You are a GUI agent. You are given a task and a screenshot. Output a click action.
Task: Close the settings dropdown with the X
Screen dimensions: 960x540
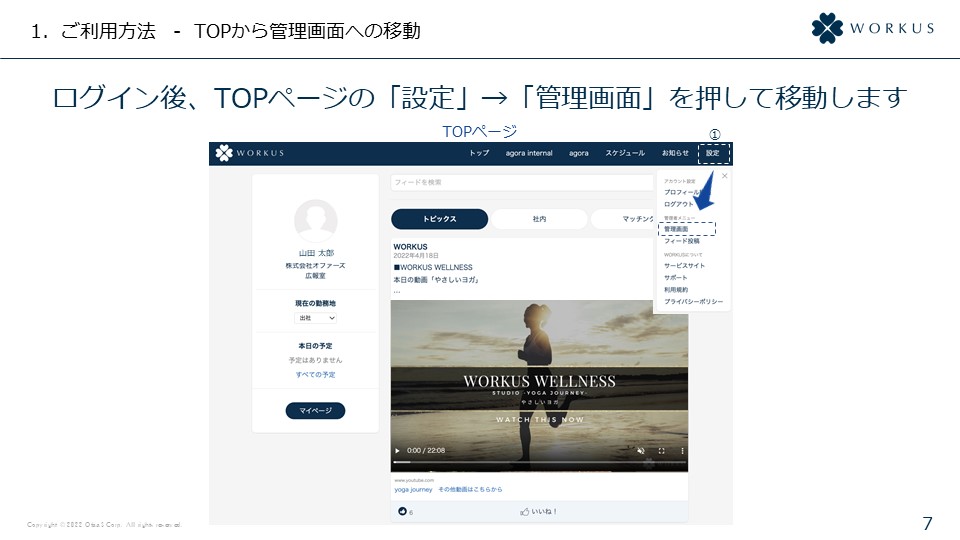[724, 176]
